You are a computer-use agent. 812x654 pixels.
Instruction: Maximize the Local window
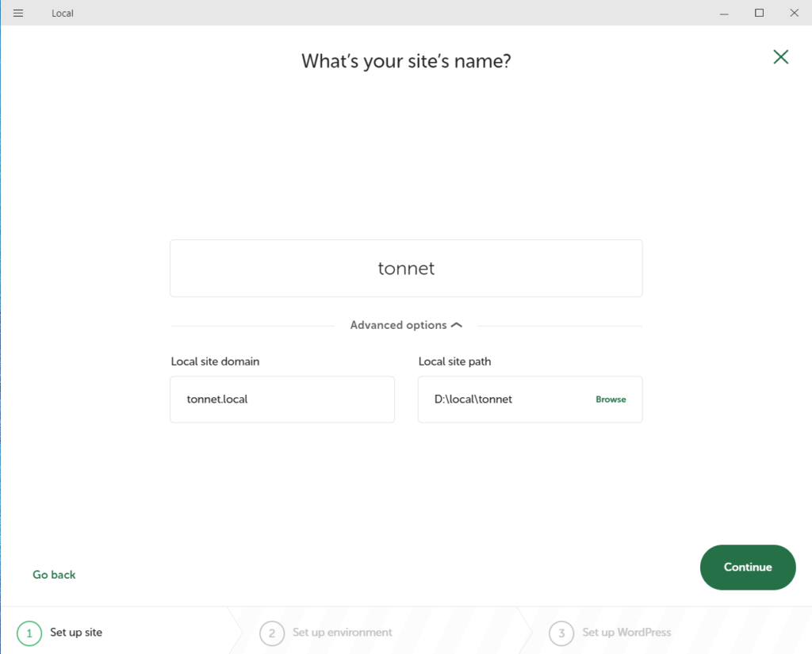click(x=759, y=13)
